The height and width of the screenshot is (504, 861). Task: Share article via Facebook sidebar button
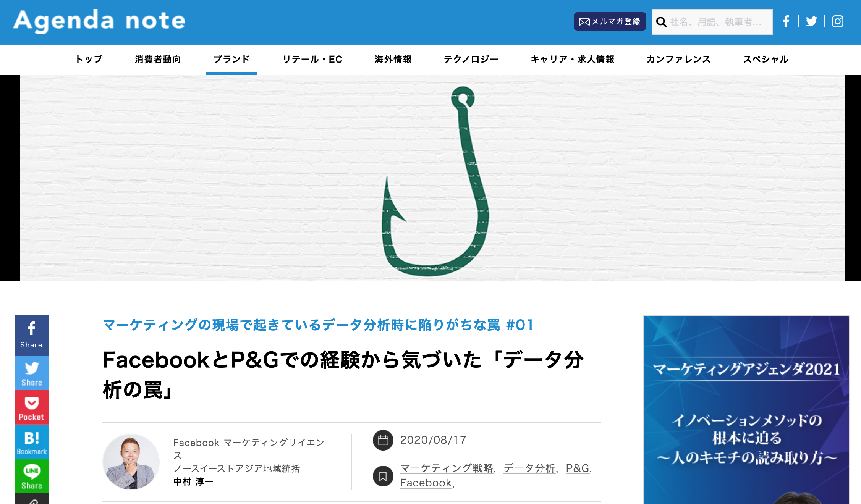[x=32, y=335]
